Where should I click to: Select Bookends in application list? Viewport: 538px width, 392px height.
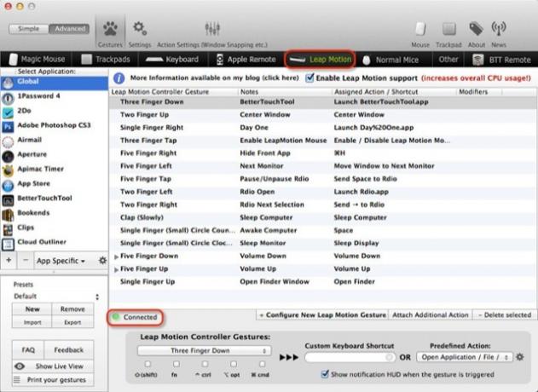pos(55,213)
